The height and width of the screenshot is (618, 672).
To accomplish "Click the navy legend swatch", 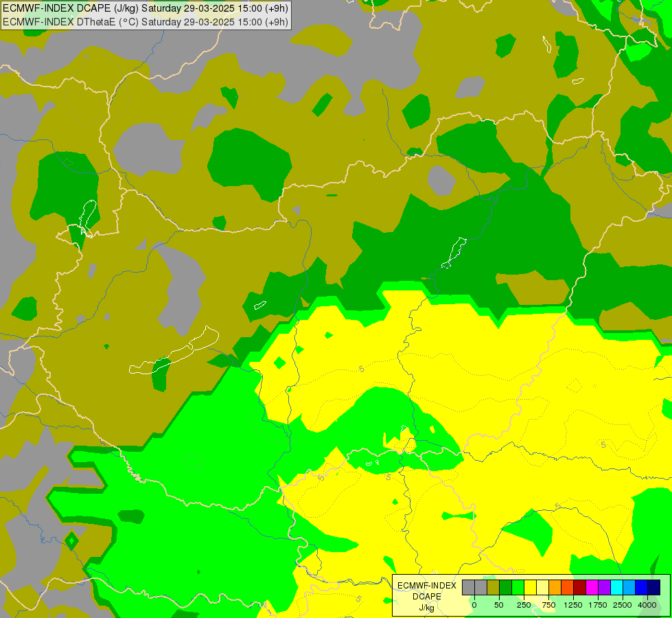I will coord(654,587).
